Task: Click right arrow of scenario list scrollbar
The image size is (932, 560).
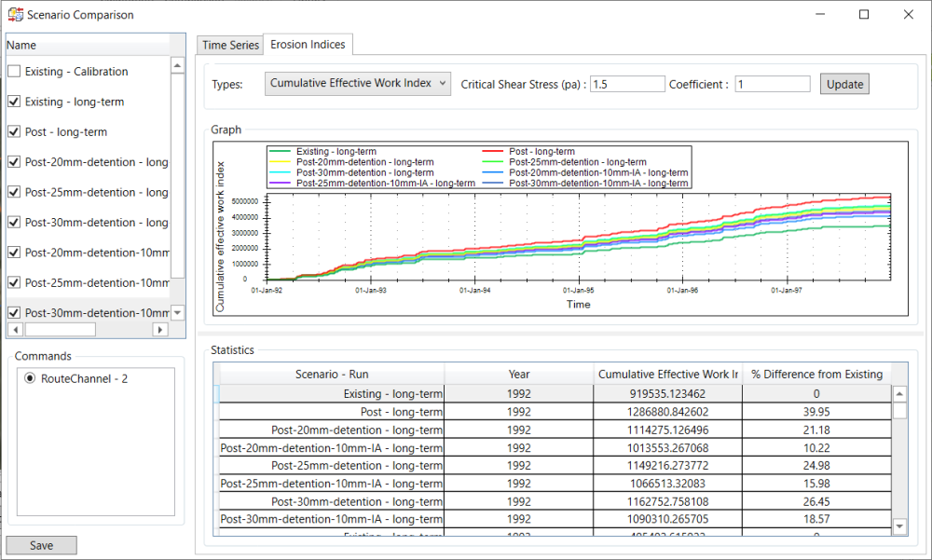Action: 160,330
